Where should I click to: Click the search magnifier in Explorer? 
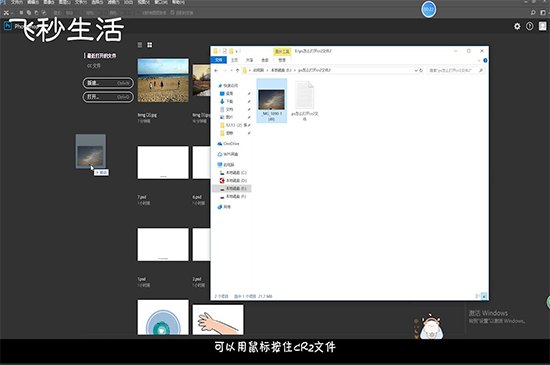click(481, 70)
